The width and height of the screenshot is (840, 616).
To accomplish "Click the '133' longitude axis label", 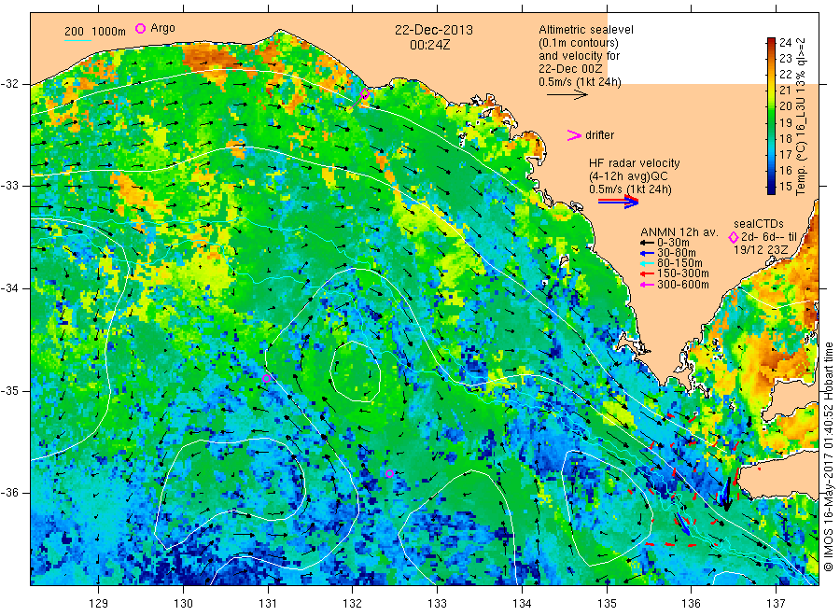I will (437, 604).
